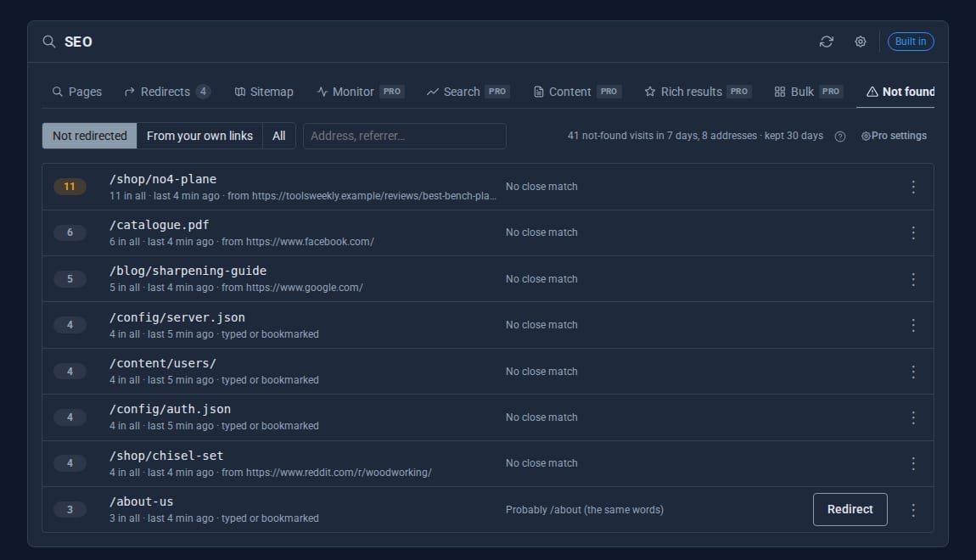The image size is (976, 560).
Task: Open more options for /content/users/
Action: coord(913,372)
